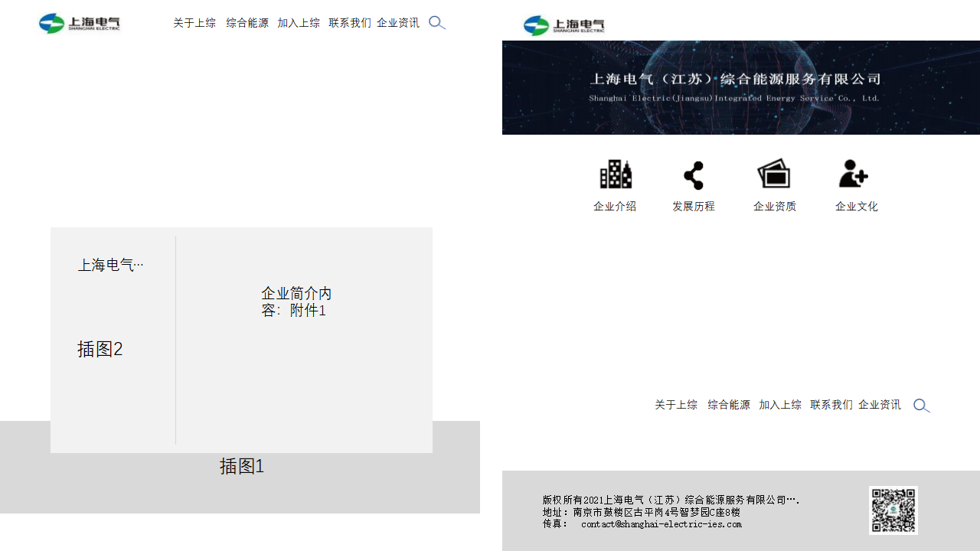Click the contact@shanghai-electric-ies.com email
The width and height of the screenshot is (980, 551).
point(661,524)
